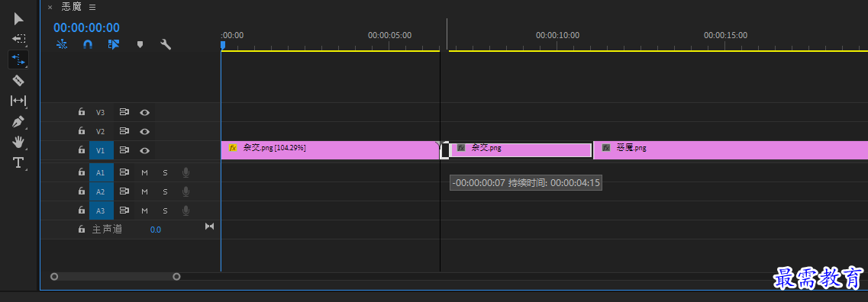This screenshot has height=302, width=868.
Task: Click the playhead timecode 00:00:00:00
Action: point(86,27)
